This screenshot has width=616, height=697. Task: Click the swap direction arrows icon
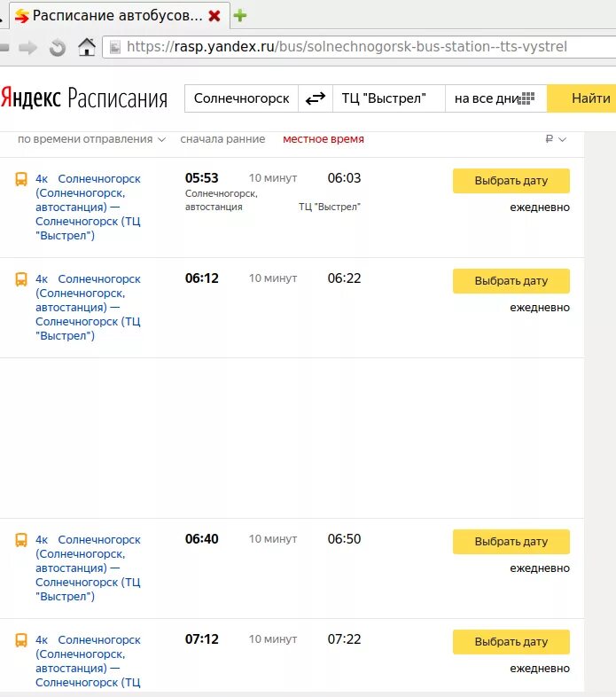coord(315,98)
